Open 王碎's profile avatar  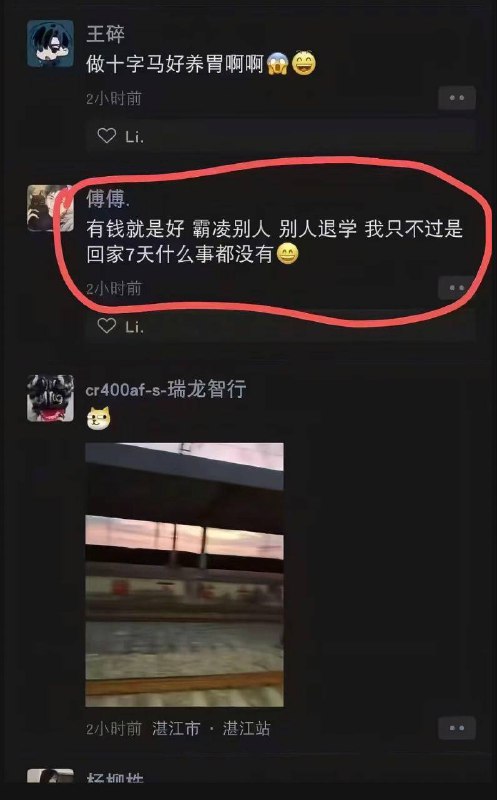(50, 44)
